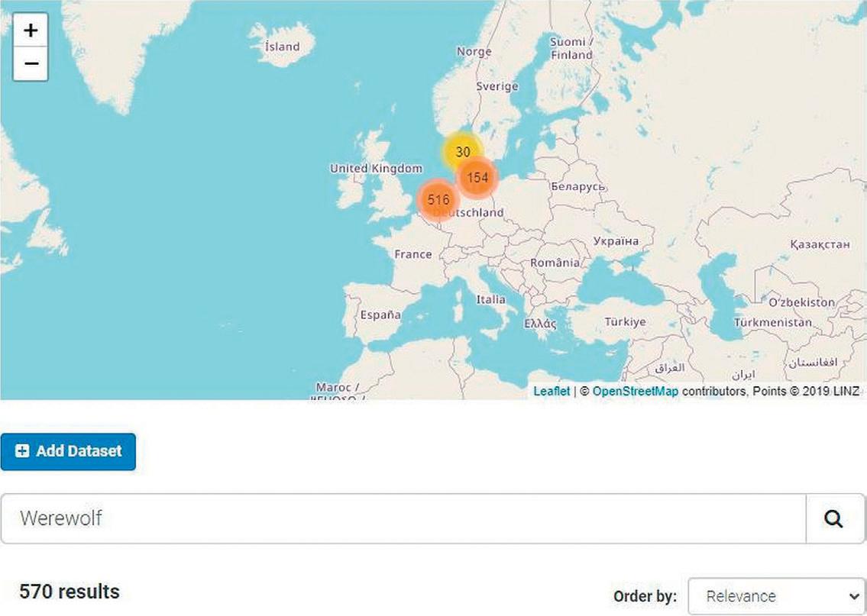867x616 pixels.
Task: Open the Order by Relevance dropdown
Action: pos(775,596)
